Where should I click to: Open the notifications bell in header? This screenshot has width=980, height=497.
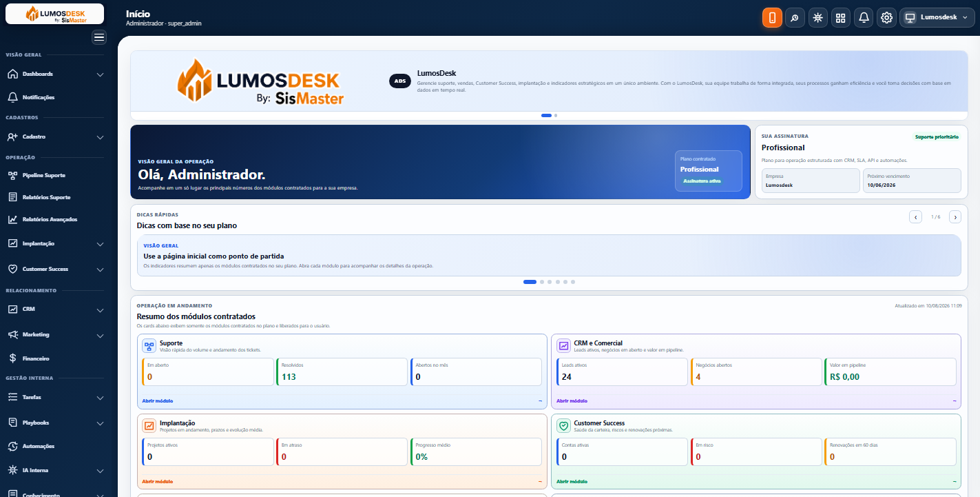864,18
